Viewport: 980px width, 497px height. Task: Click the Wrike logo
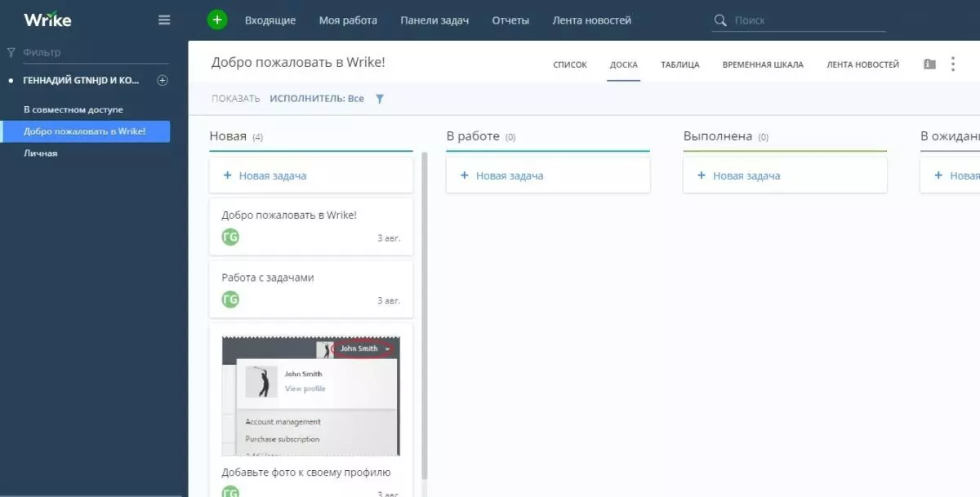[x=47, y=20]
